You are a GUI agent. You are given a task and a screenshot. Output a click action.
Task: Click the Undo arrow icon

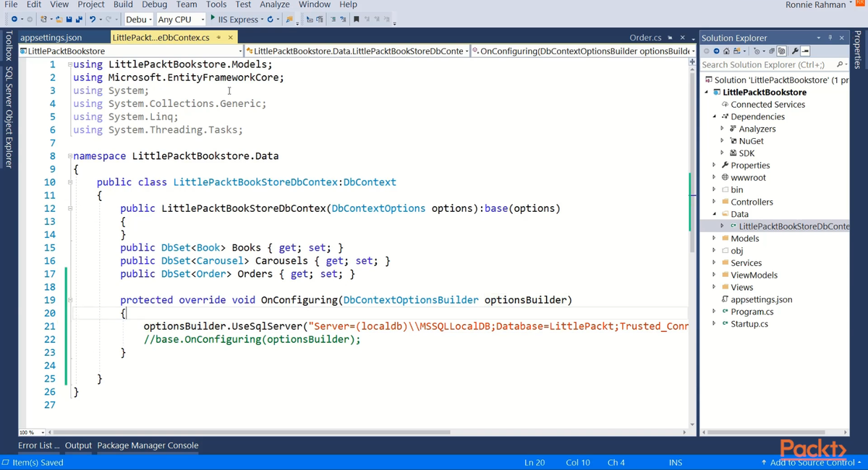tap(93, 19)
